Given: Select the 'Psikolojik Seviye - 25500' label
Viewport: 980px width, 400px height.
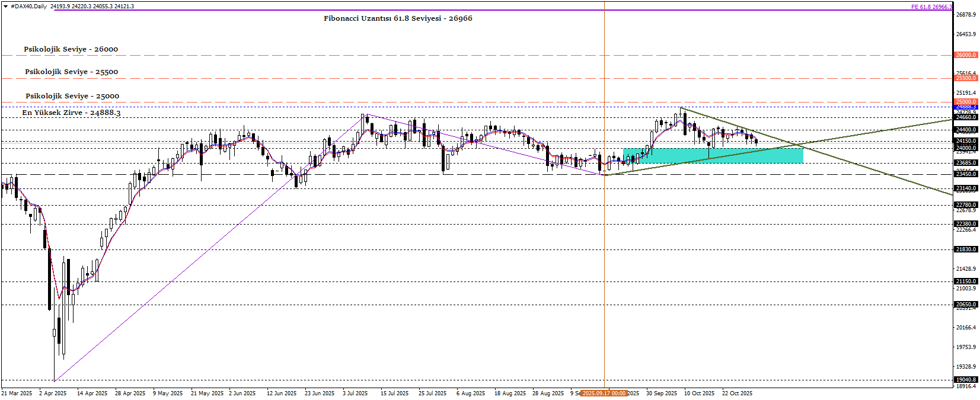Looking at the screenshot, I should [x=71, y=72].
